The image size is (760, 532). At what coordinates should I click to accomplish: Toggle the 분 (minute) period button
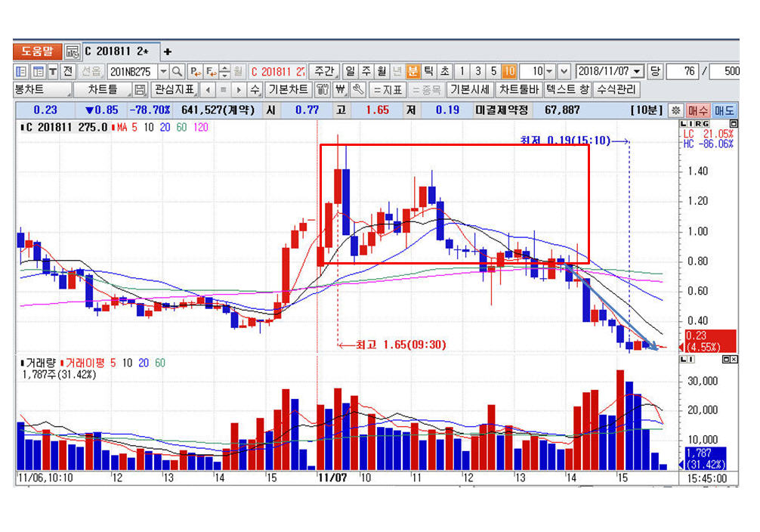412,71
